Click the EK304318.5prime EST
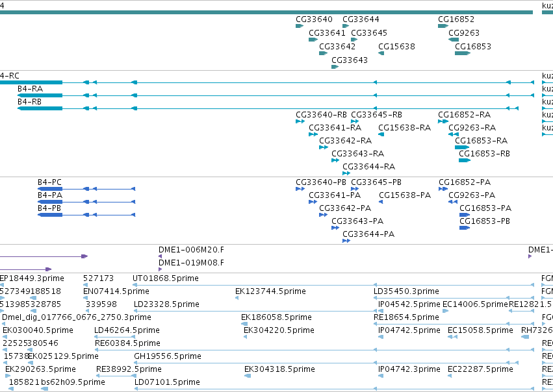Viewport: 553px width, 392px height. click(248, 376)
